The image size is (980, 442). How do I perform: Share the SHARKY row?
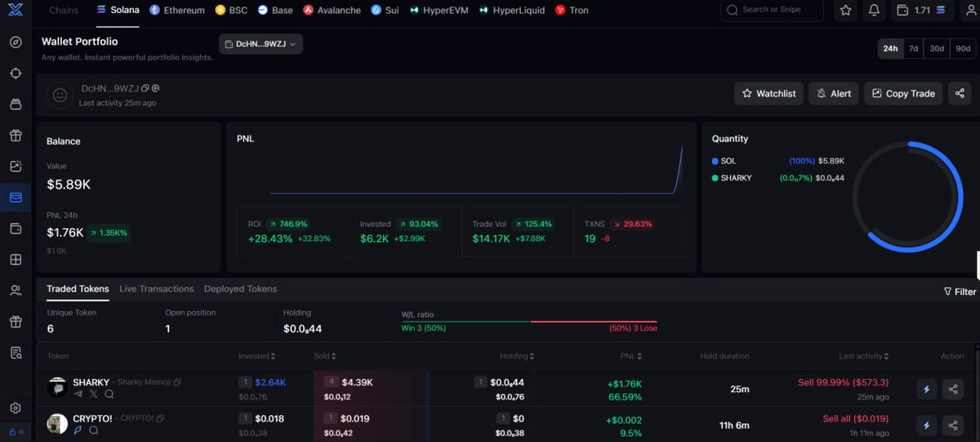click(953, 389)
